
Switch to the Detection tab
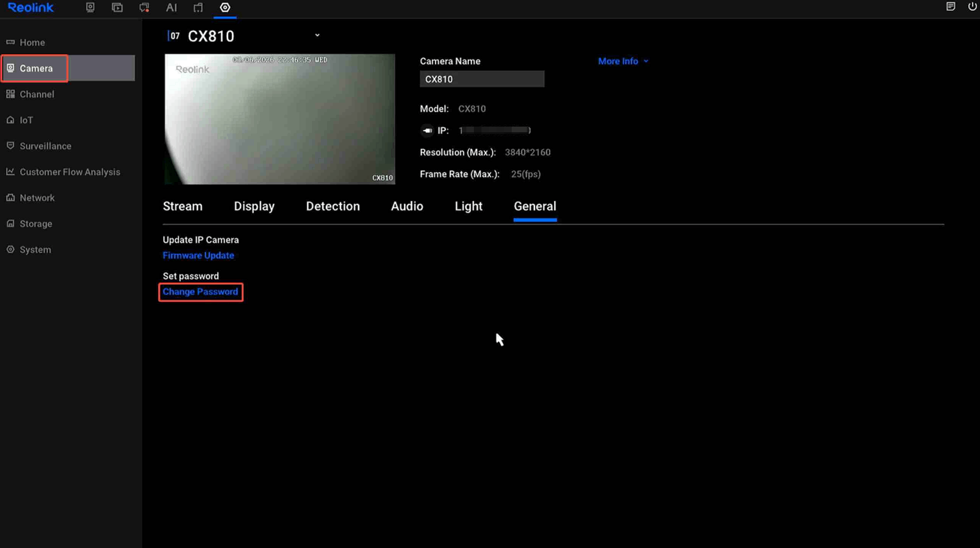pyautogui.click(x=333, y=206)
